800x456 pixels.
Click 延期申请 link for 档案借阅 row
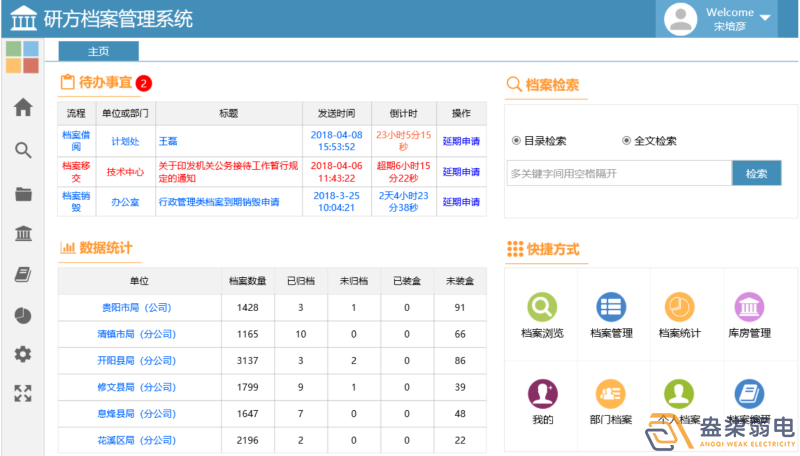tap(461, 141)
